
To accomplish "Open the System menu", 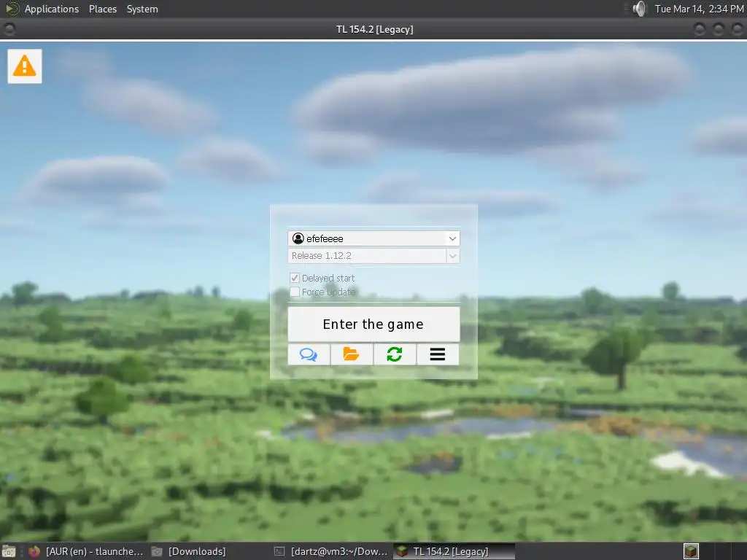I will [142, 9].
